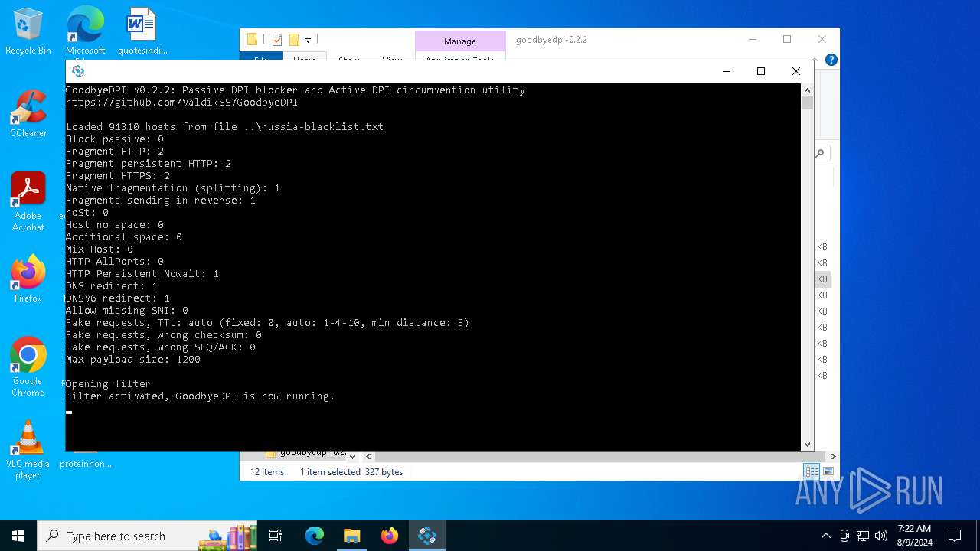Screen dimensions: 980x551
Task: Minimize the GoodbyeDPI console window
Action: [x=726, y=71]
